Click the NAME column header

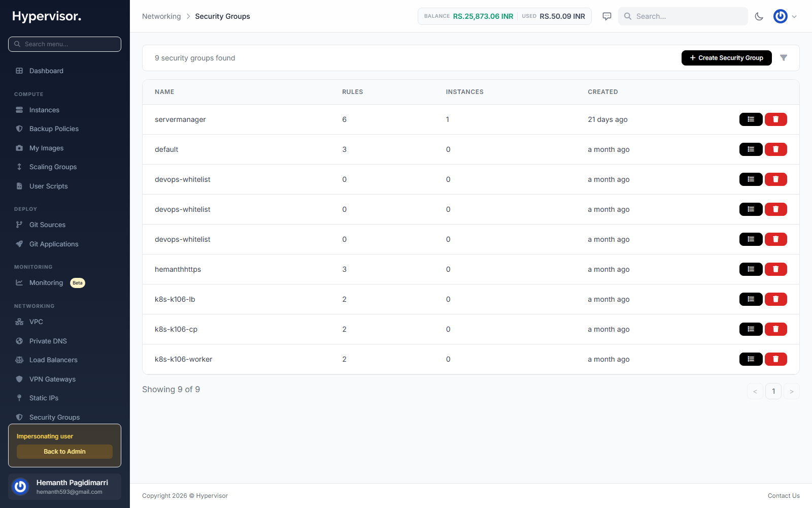[164, 92]
